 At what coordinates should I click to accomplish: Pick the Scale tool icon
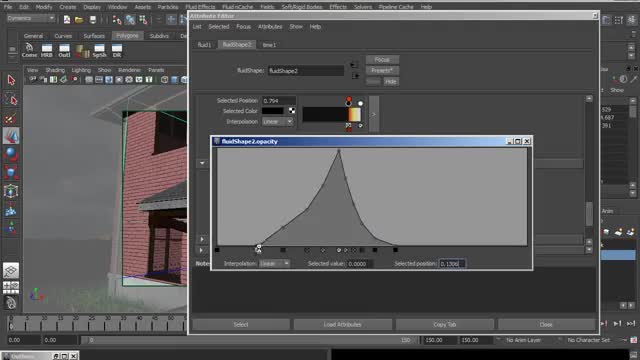[x=11, y=172]
